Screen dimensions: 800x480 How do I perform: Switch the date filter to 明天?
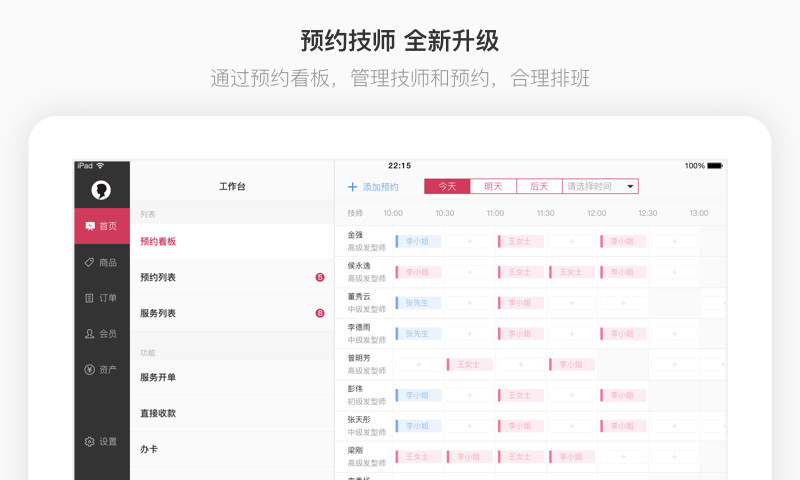click(493, 186)
